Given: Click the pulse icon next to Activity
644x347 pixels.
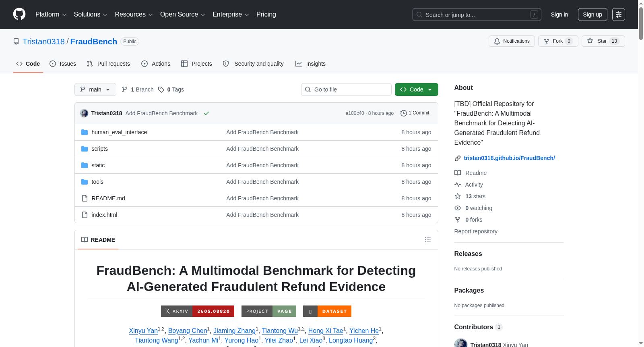Looking at the screenshot, I should pyautogui.click(x=458, y=185).
